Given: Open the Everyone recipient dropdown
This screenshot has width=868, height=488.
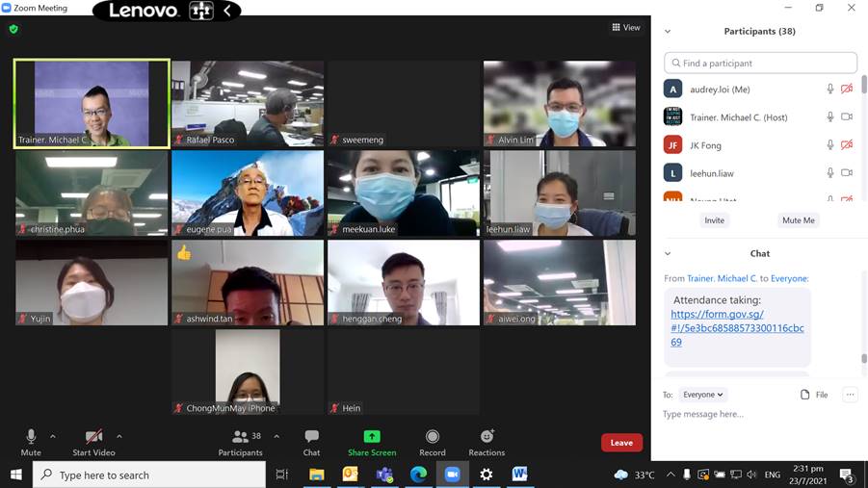Looking at the screenshot, I should point(702,395).
